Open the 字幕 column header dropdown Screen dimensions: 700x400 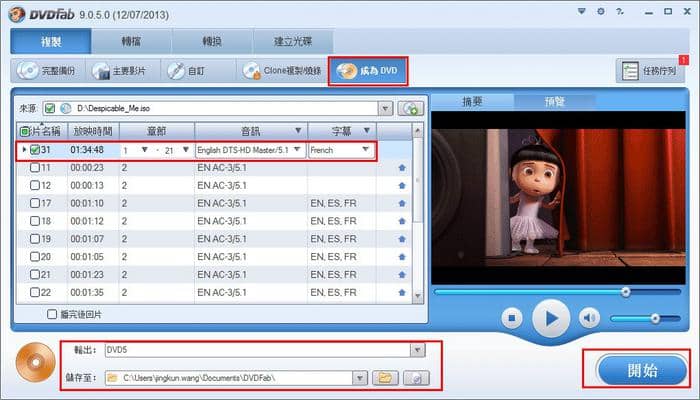[367, 130]
